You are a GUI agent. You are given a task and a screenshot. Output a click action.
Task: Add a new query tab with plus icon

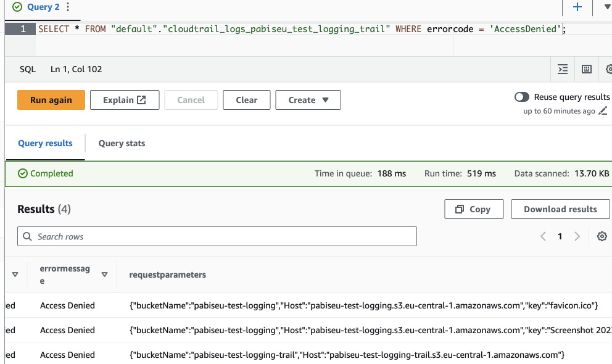[577, 7]
